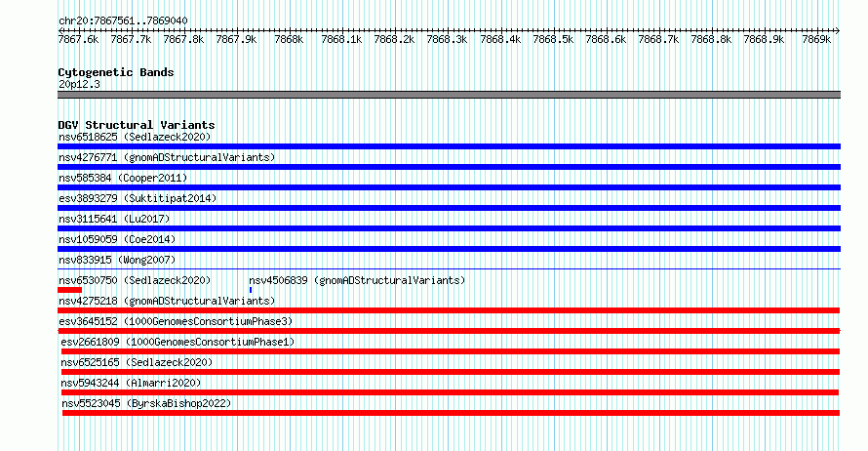Click the blue bar under nsv6518625

click(x=449, y=146)
